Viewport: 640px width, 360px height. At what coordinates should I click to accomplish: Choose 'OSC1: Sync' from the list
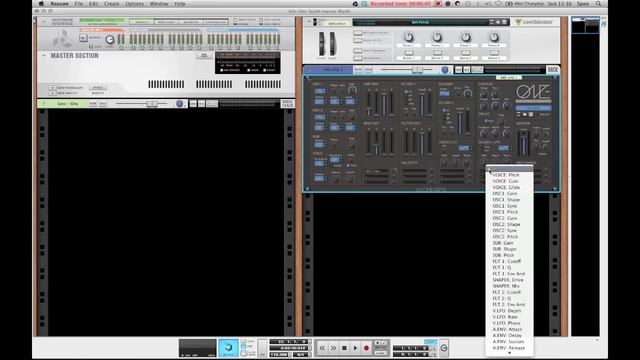(x=504, y=206)
